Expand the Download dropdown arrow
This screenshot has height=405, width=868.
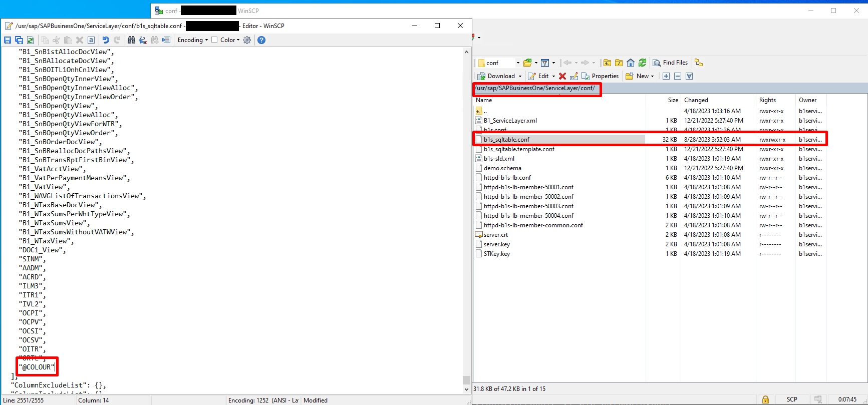pyautogui.click(x=520, y=76)
